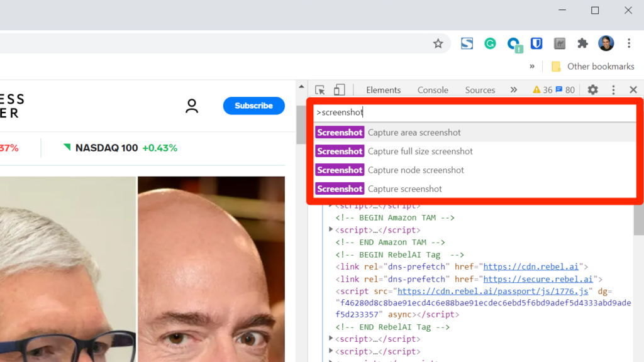Switch to the Elements tab
The width and height of the screenshot is (644, 362).
384,90
